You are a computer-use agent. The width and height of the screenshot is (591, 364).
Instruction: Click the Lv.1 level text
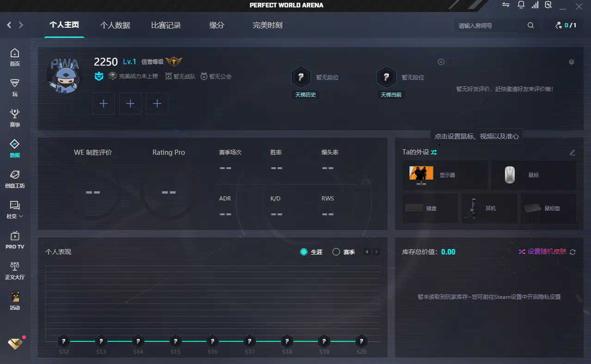pyautogui.click(x=129, y=61)
